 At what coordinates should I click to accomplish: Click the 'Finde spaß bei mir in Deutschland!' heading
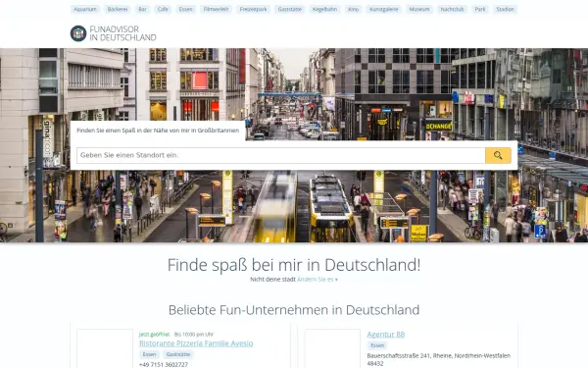click(x=294, y=265)
